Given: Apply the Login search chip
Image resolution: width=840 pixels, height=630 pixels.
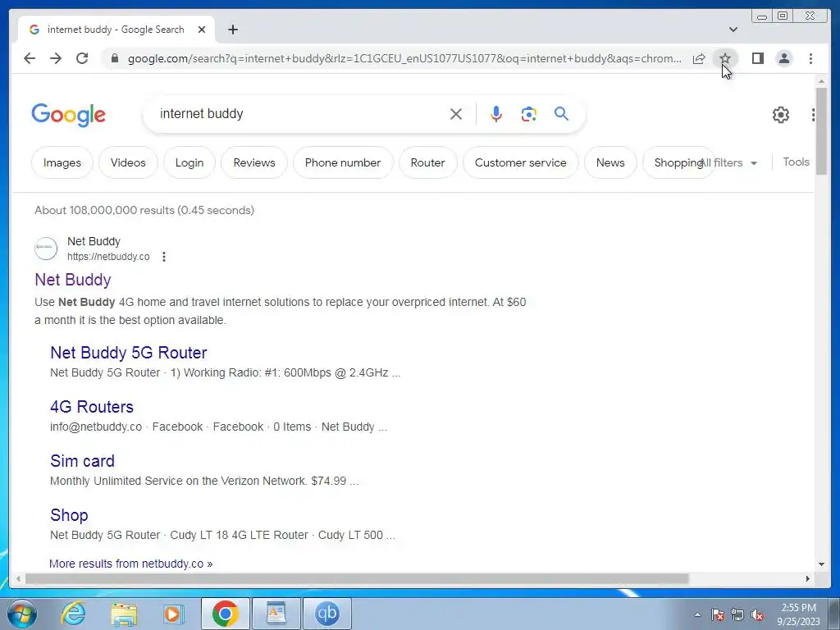Looking at the screenshot, I should click(189, 162).
